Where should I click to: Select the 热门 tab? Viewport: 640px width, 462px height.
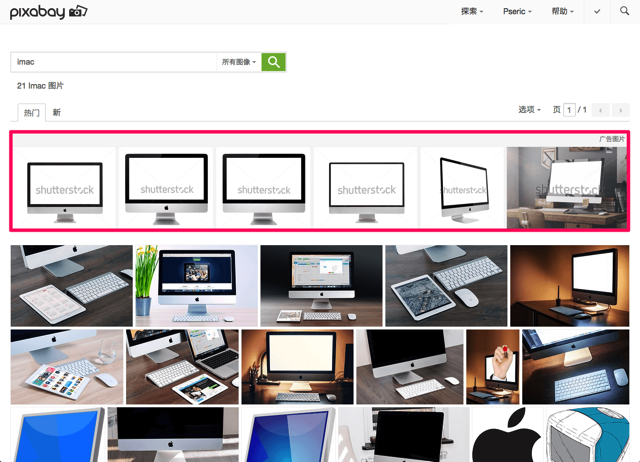tap(31, 112)
